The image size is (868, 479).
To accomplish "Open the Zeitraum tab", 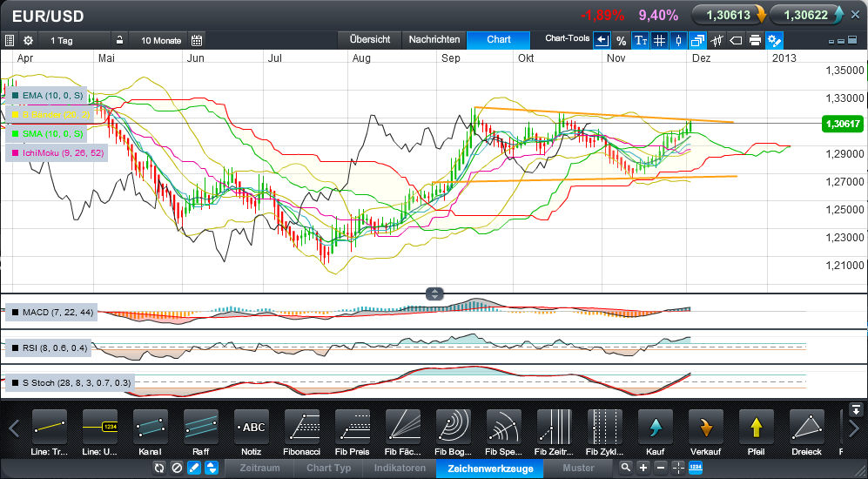I will click(259, 468).
